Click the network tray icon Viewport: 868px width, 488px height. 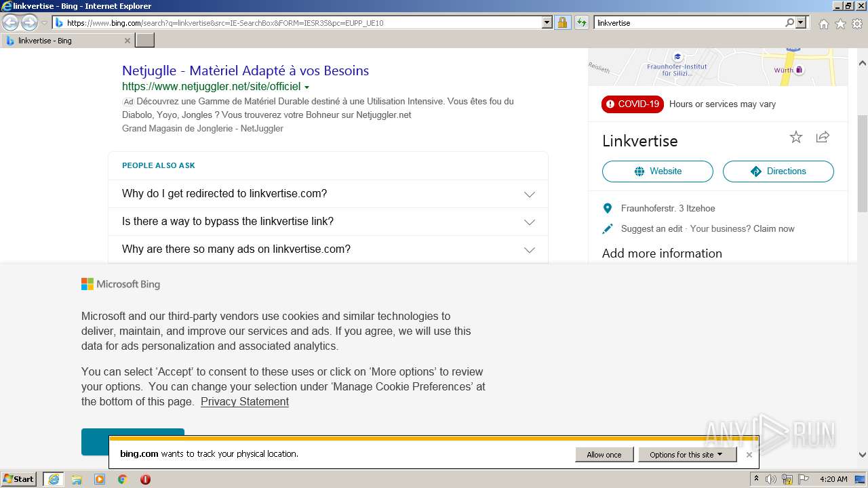click(x=787, y=479)
